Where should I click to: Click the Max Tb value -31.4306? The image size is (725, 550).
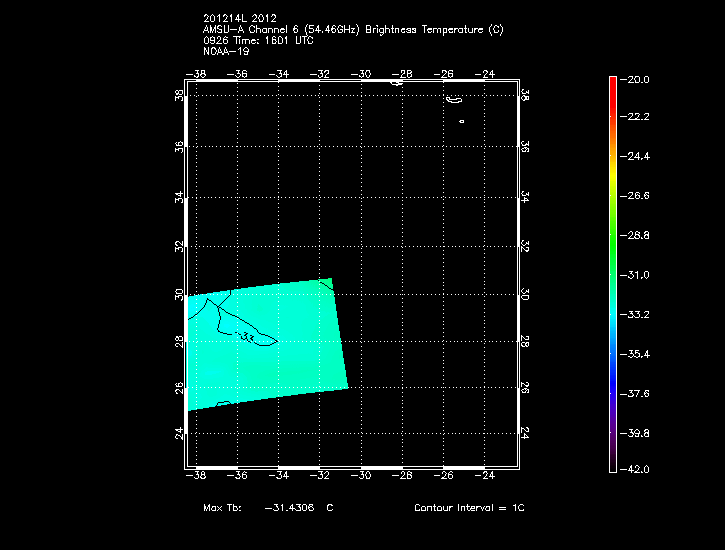coord(290,508)
